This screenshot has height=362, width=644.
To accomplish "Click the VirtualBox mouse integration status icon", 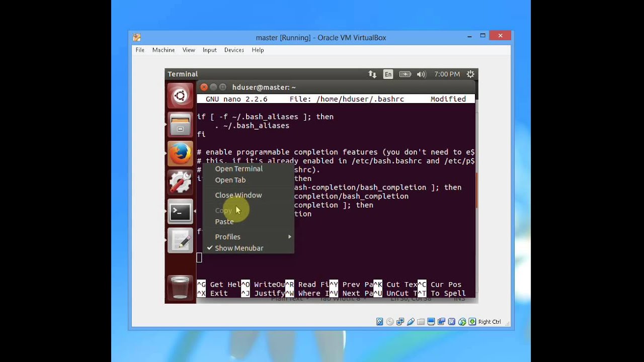I will 462,322.
